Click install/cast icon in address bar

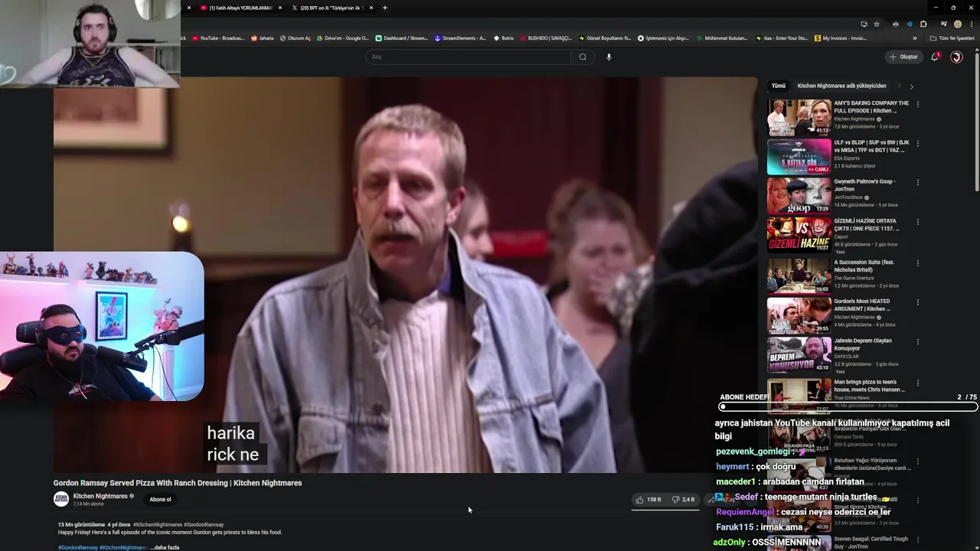[864, 24]
